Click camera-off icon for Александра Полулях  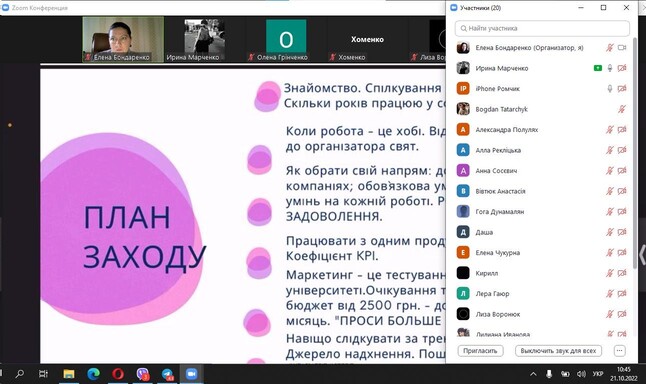pyautogui.click(x=622, y=130)
